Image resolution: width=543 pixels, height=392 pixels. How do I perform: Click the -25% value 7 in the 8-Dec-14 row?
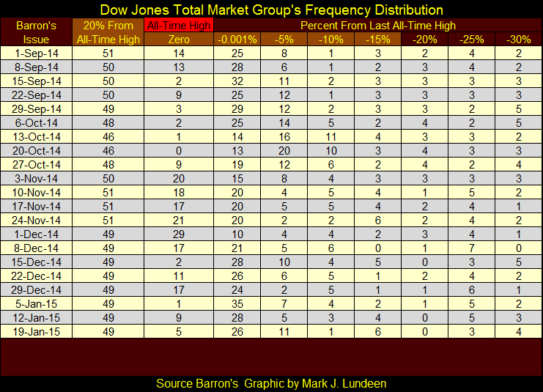pos(472,248)
